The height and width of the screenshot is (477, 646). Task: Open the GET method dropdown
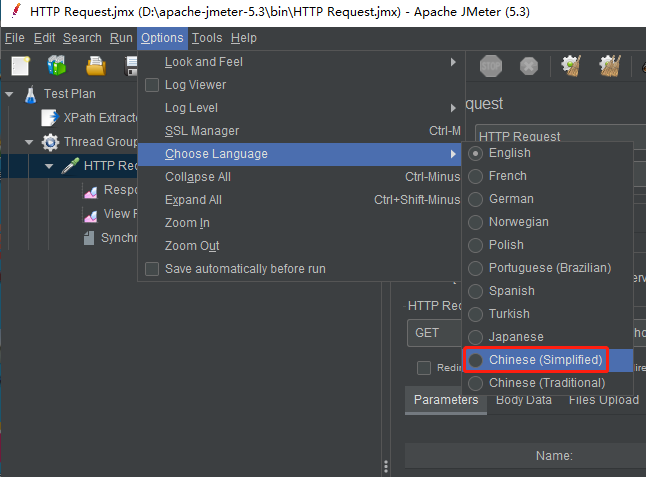point(435,333)
